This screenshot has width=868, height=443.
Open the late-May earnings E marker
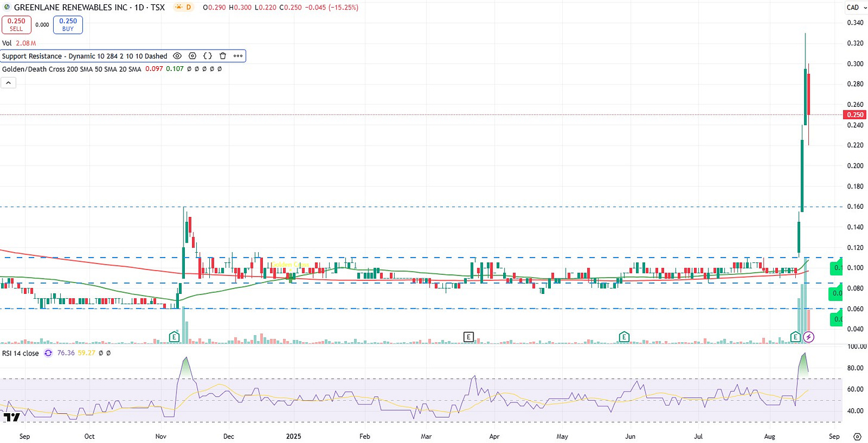[624, 336]
